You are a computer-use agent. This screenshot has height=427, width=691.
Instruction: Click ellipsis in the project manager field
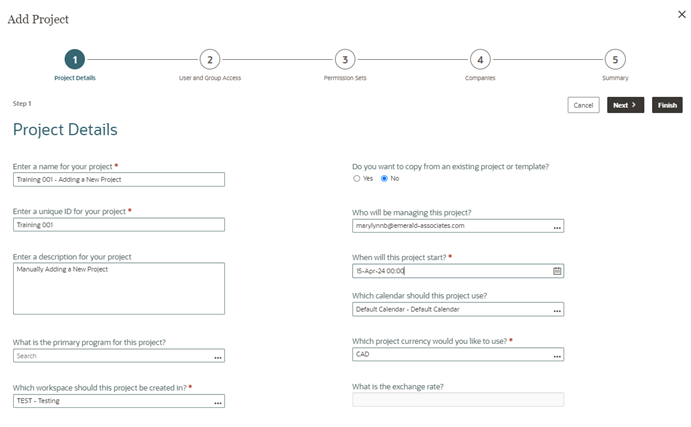tap(557, 227)
